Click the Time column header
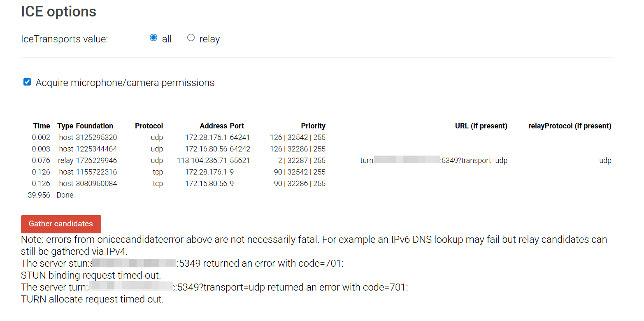Screen dimensions: 644x321 pos(42,126)
